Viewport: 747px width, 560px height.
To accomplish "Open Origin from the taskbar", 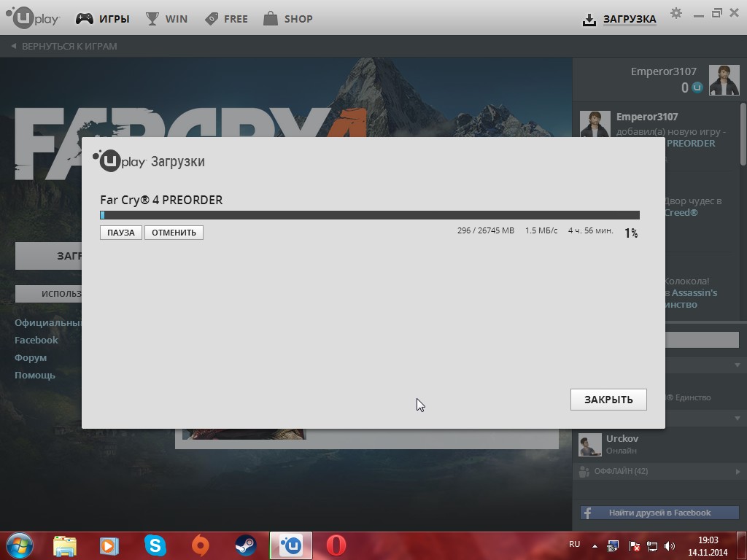I will tap(200, 545).
